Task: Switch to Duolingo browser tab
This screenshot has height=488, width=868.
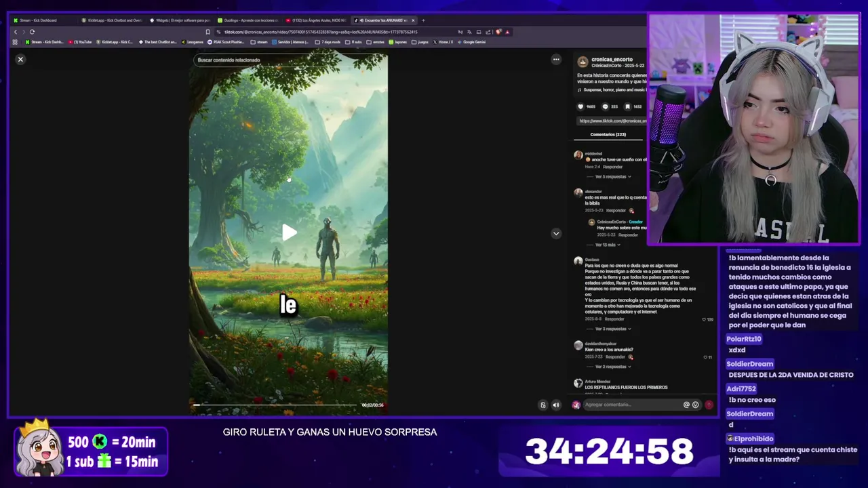Action: (248, 20)
